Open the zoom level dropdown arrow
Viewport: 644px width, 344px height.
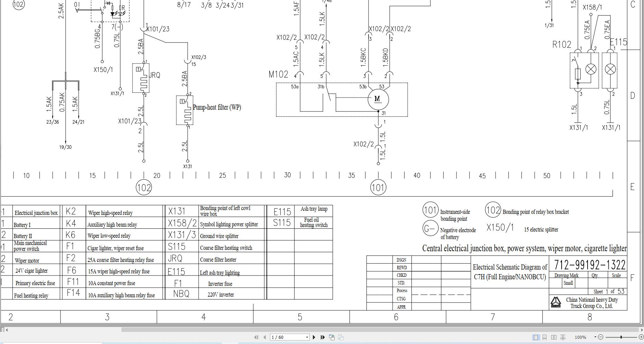click(595, 337)
